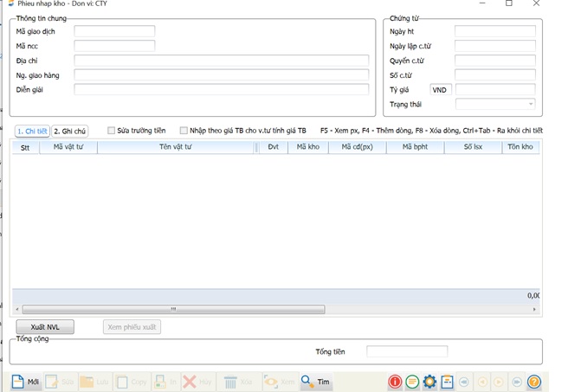
Task: Click the Ngày ht date field
Action: point(494,31)
